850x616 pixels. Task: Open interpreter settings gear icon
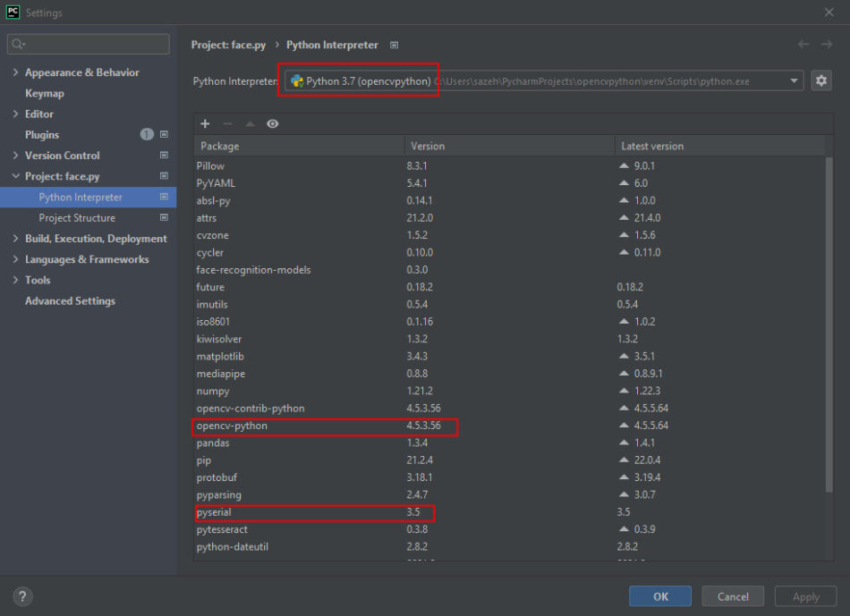(820, 81)
